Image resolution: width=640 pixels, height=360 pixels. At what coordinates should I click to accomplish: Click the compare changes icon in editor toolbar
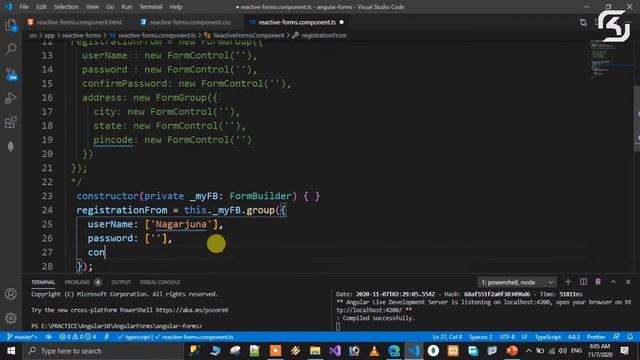(583, 22)
